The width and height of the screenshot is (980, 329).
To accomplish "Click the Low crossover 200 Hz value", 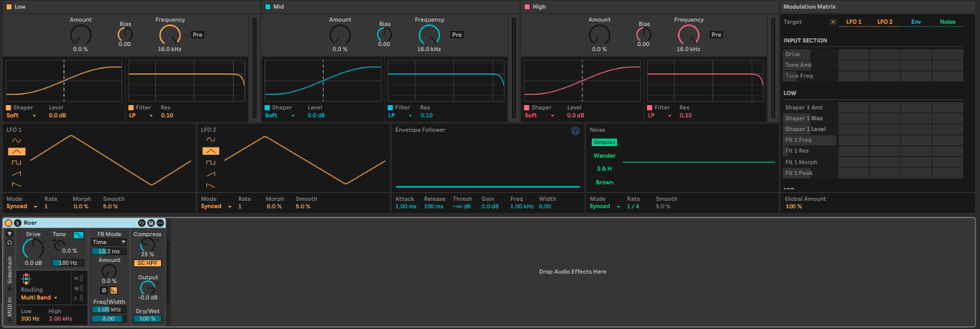I will point(30,319).
